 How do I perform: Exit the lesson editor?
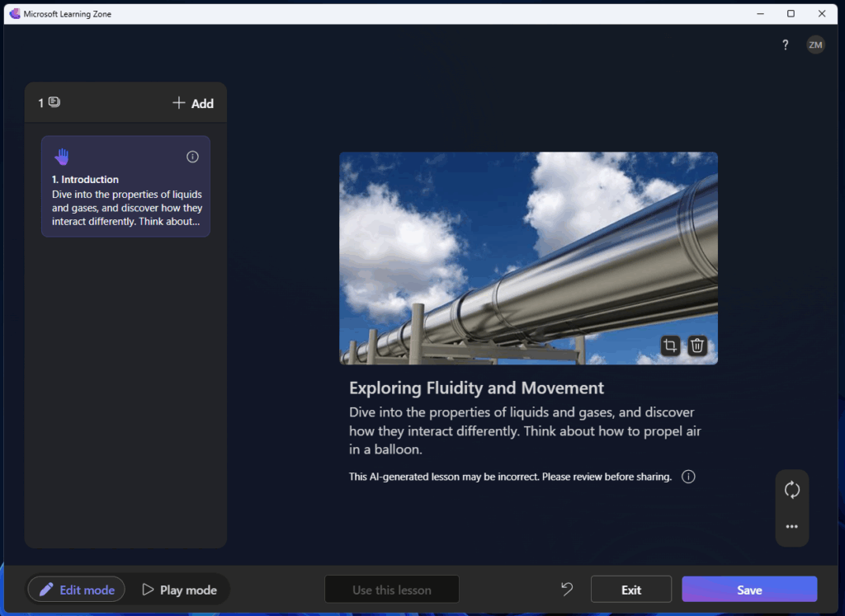click(x=631, y=590)
